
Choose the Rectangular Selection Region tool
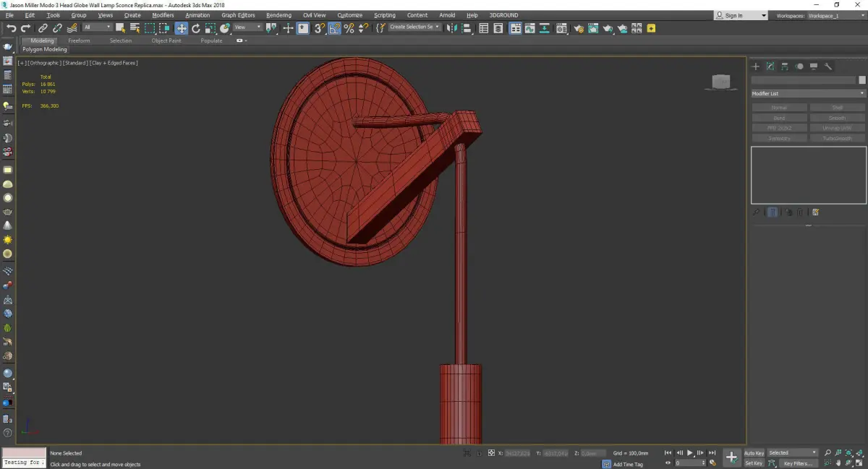tap(150, 28)
